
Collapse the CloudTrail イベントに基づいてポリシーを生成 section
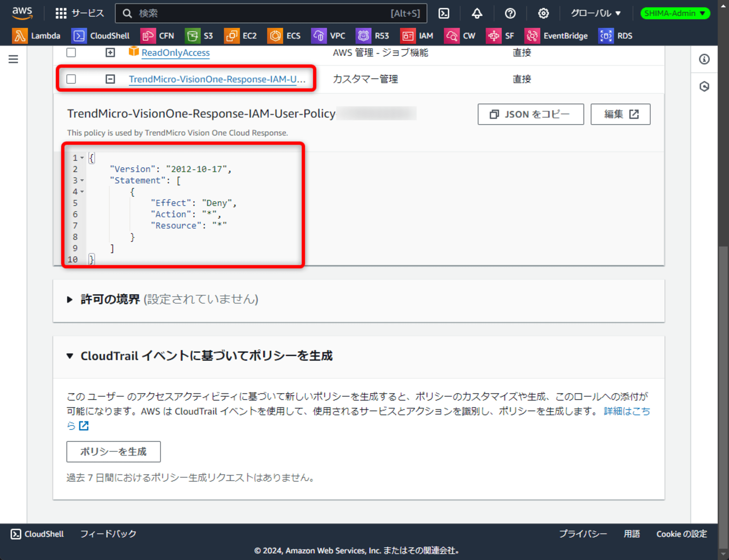(x=70, y=356)
